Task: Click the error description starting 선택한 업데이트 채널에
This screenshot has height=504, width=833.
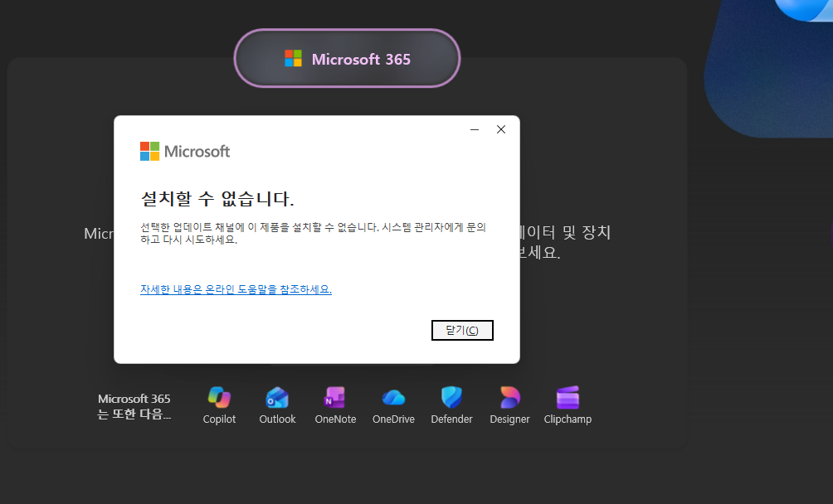Action: [313, 233]
